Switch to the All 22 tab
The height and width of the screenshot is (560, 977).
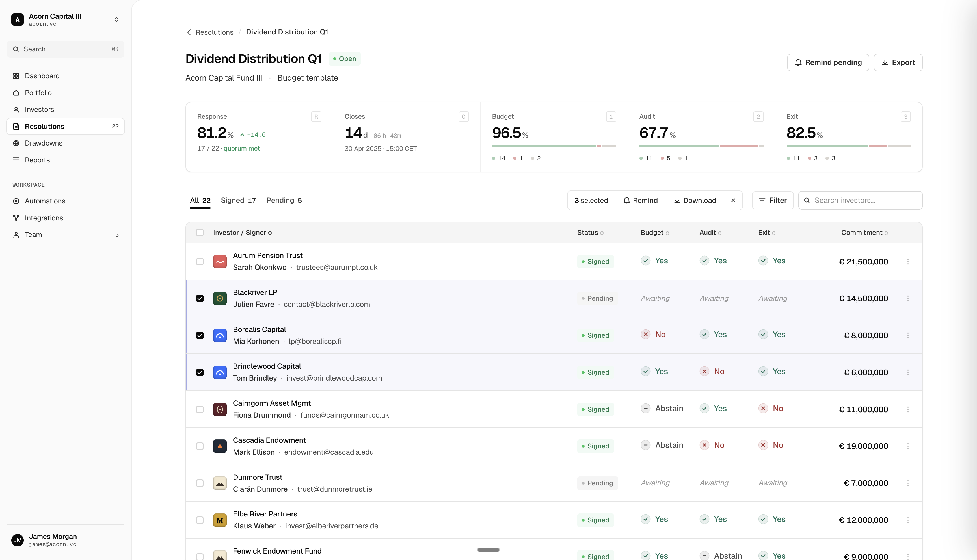[x=200, y=200]
